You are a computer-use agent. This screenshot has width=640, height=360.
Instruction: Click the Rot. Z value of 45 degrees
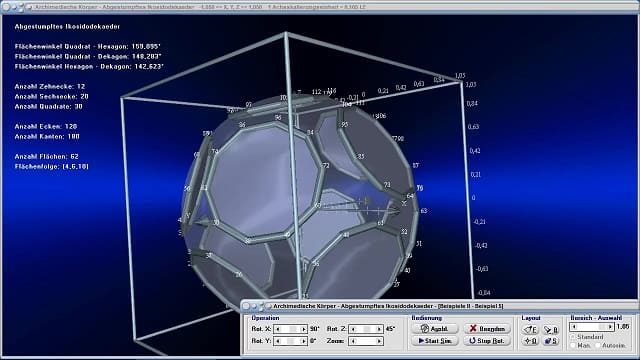(x=390, y=329)
